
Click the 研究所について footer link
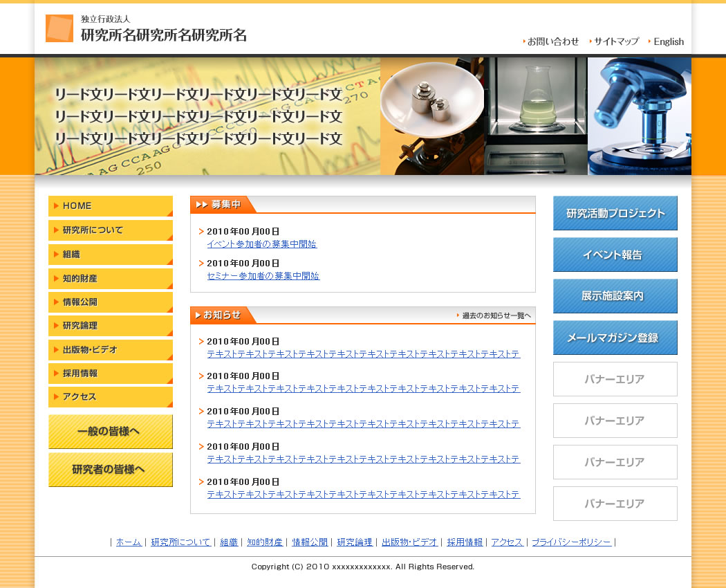coord(180,542)
